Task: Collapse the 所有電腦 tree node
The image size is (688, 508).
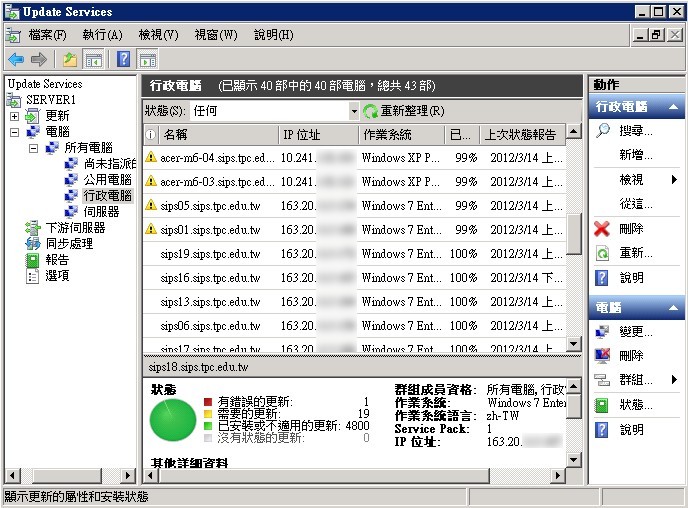Action: click(x=33, y=148)
